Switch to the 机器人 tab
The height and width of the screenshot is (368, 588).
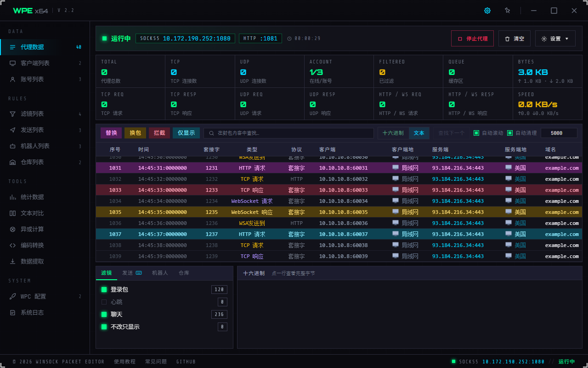[x=160, y=273]
